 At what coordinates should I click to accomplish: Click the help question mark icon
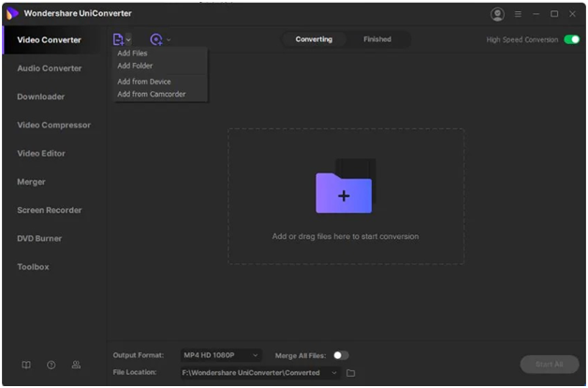coord(51,365)
